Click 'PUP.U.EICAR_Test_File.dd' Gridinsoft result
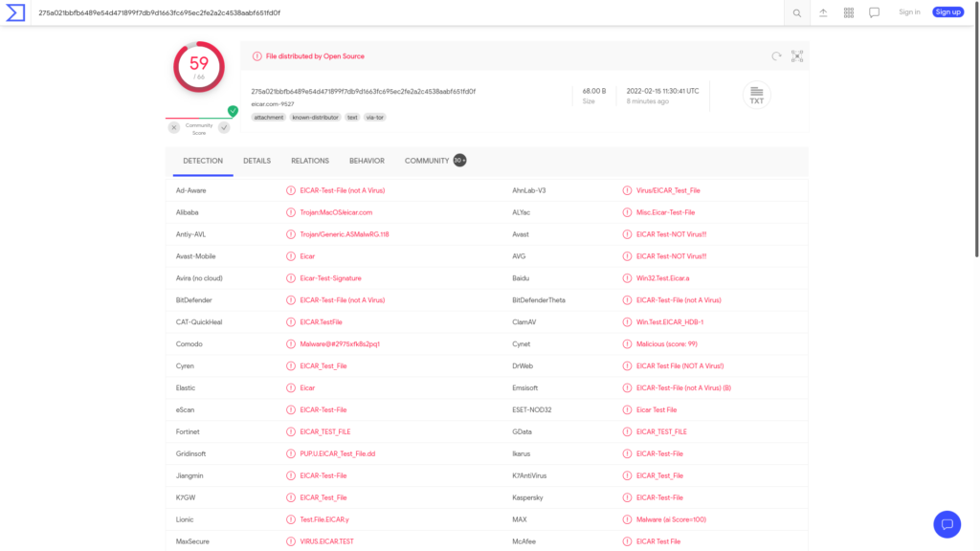Viewport: 980px width, 551px height. click(x=338, y=453)
